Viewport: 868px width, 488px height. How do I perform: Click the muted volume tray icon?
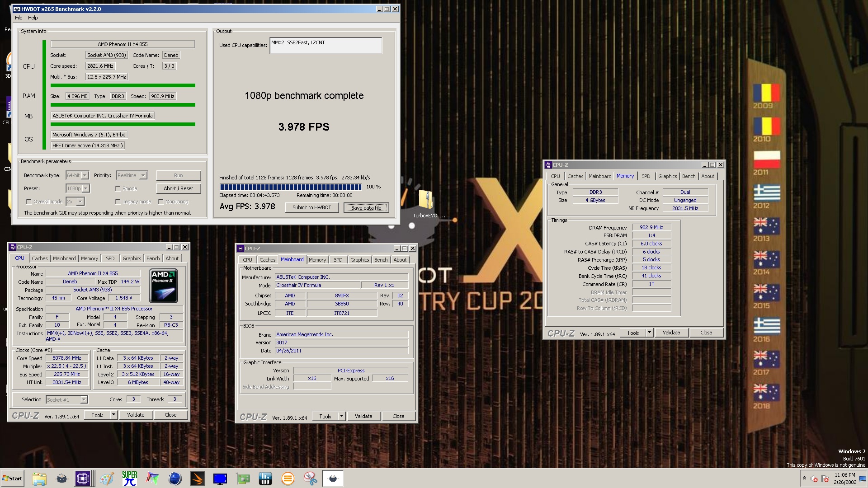(814, 479)
